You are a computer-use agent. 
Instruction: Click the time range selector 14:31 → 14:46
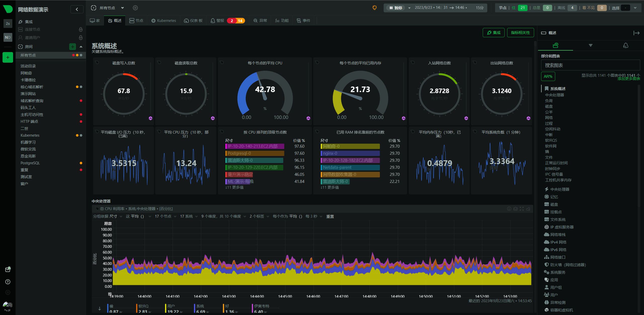[x=441, y=8]
